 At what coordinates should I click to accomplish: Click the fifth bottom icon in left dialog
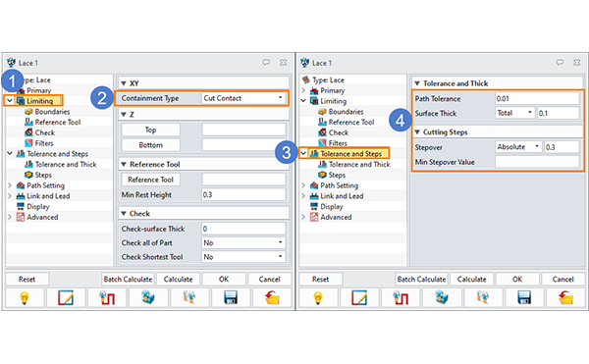[189, 298]
